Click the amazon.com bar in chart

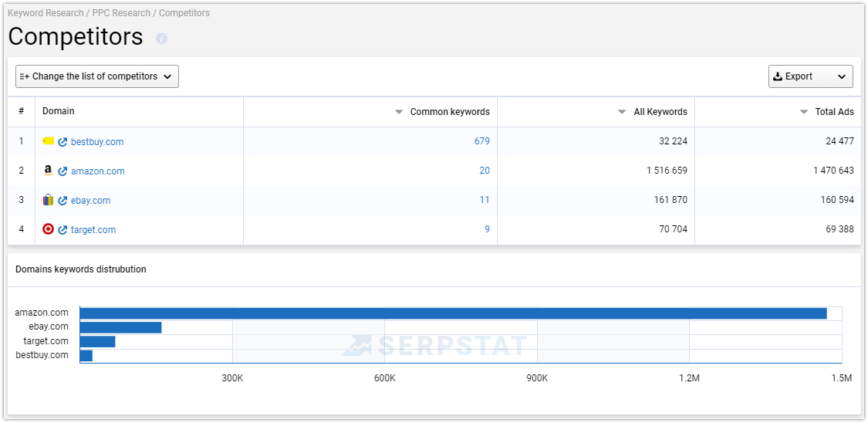(x=453, y=313)
